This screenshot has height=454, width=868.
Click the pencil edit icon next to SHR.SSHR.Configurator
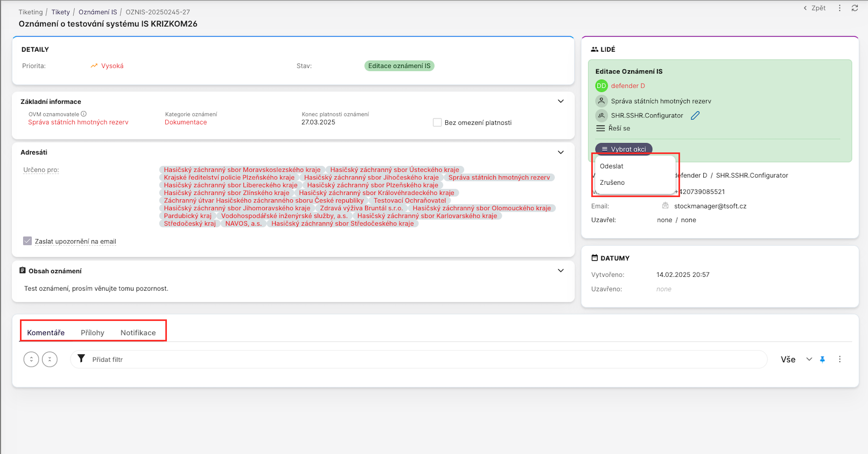click(695, 115)
